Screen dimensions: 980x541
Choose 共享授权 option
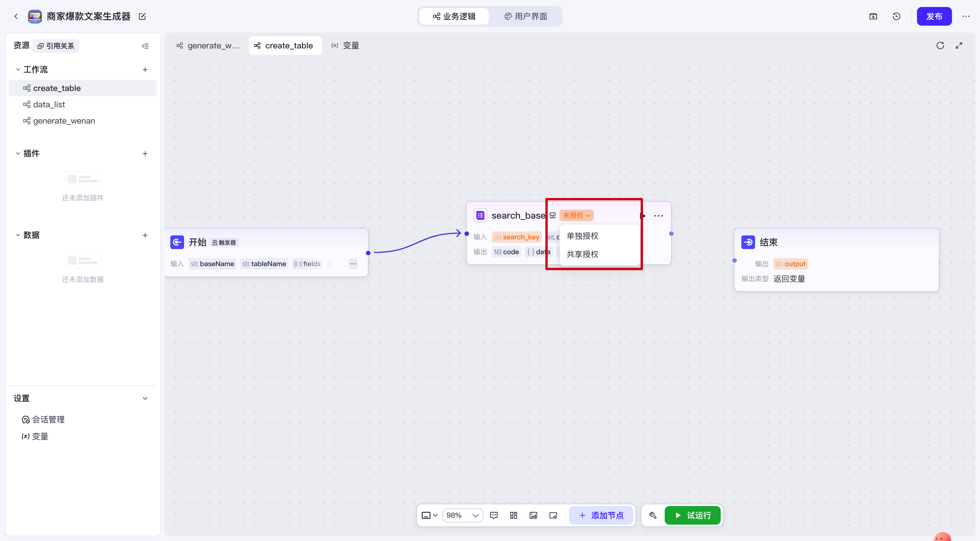(x=582, y=254)
